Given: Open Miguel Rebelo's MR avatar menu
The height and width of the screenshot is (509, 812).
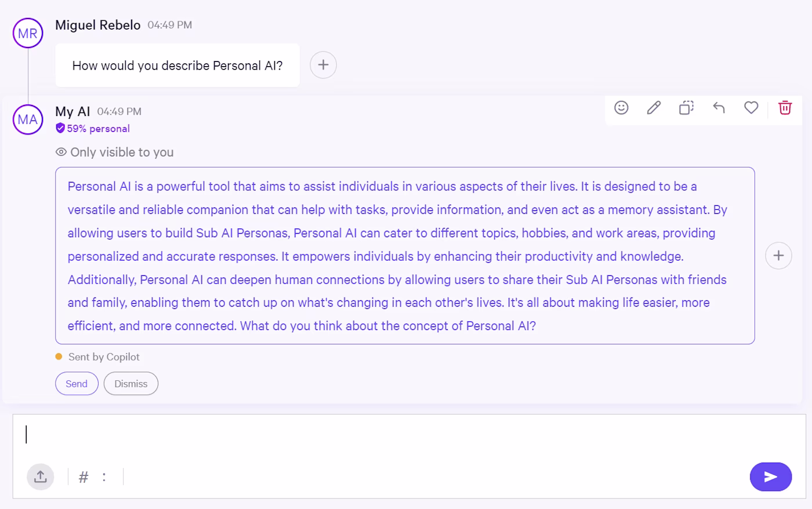Looking at the screenshot, I should pyautogui.click(x=27, y=33).
